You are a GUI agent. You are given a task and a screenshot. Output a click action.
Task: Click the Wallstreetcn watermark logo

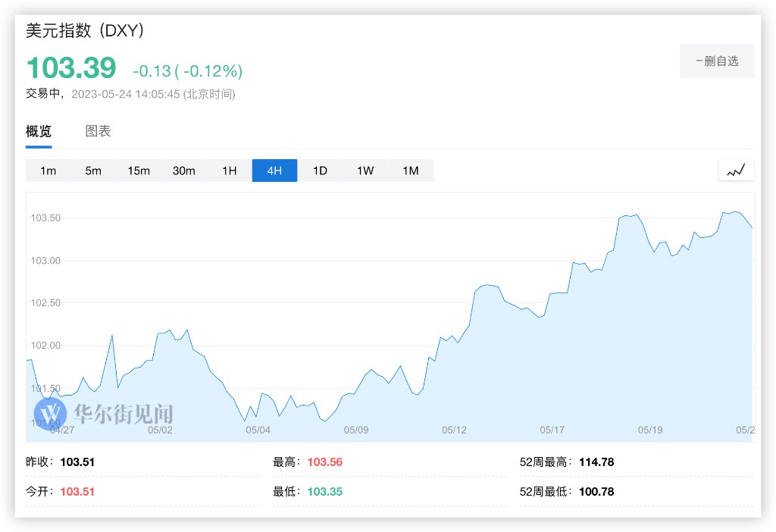pos(52,413)
